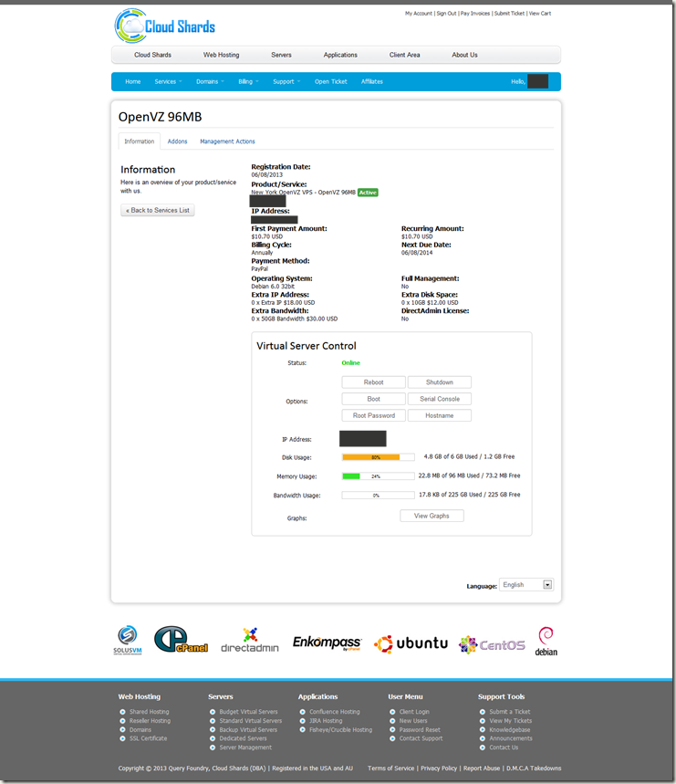Click the View Cart link

coord(540,14)
